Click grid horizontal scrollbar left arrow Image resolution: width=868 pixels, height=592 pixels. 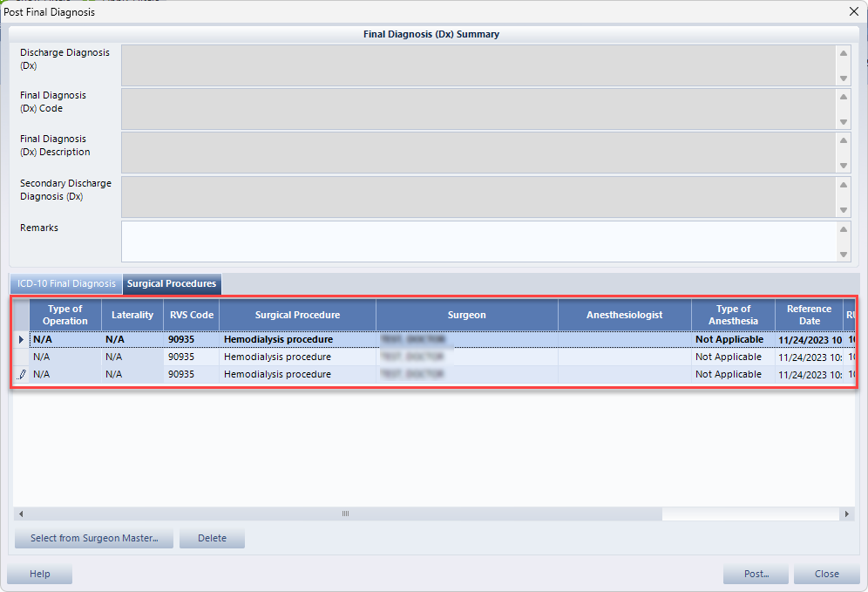19,514
